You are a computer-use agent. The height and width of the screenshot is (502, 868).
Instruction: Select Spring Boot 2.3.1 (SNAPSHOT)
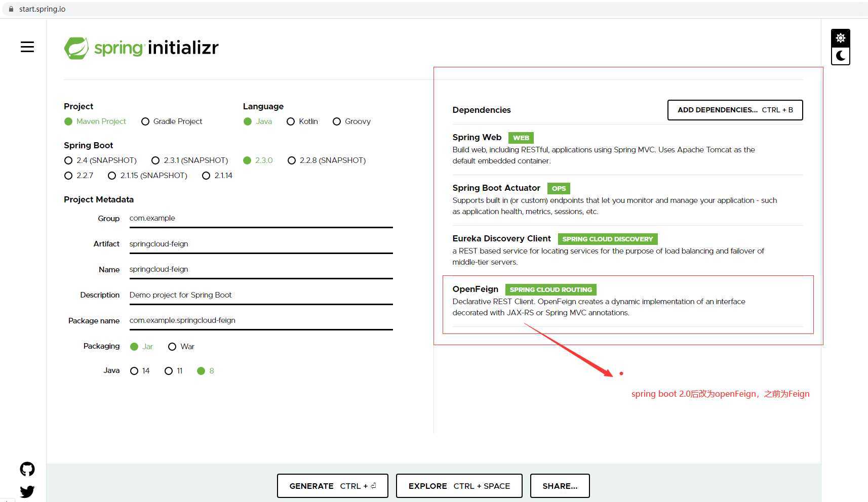pyautogui.click(x=190, y=160)
